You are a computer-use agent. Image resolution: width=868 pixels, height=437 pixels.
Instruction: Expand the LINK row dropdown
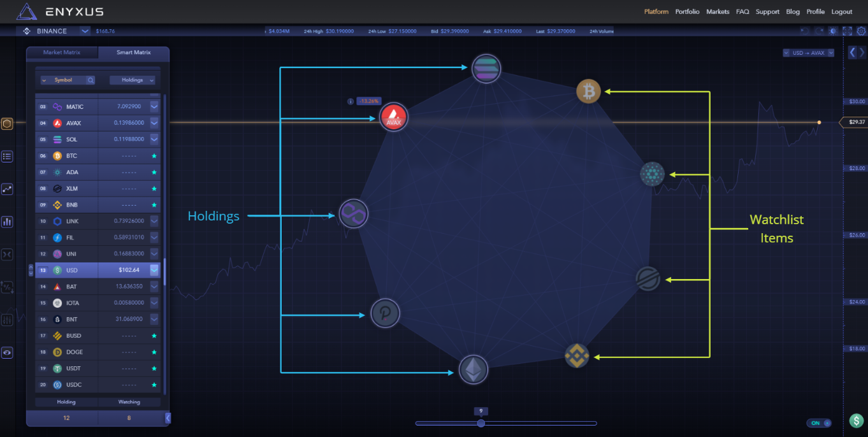point(154,221)
